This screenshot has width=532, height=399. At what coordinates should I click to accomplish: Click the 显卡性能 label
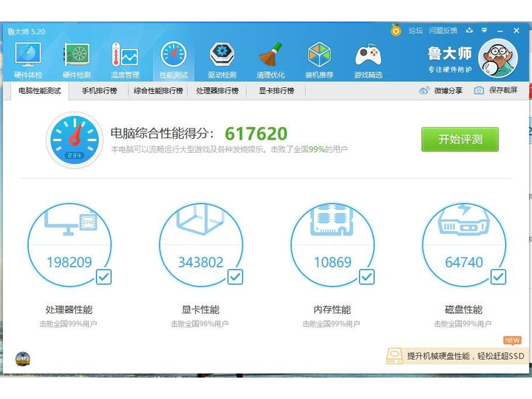[200, 310]
